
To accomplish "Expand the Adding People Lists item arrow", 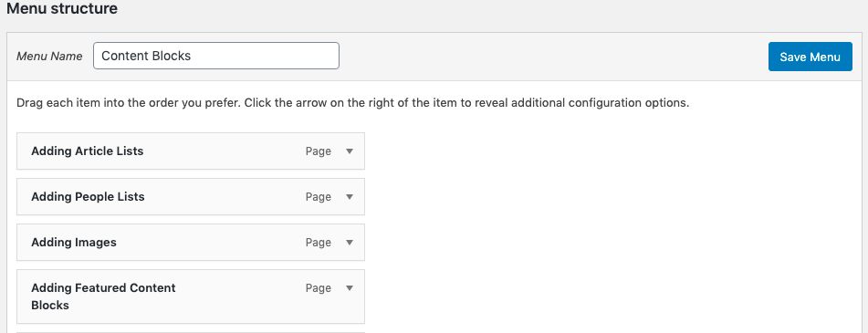I will tap(350, 196).
